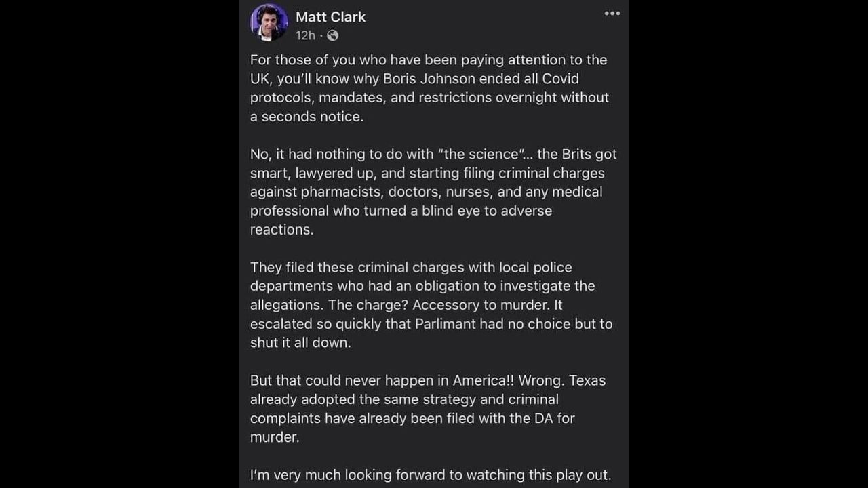Image resolution: width=868 pixels, height=488 pixels.
Task: Open the three-dot post options menu
Action: (x=612, y=14)
